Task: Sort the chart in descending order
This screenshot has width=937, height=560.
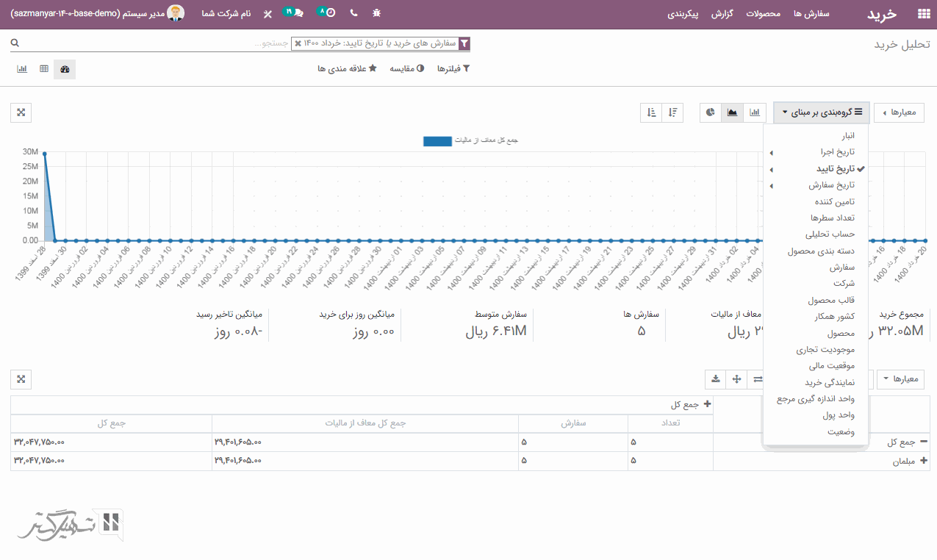Action: point(672,112)
